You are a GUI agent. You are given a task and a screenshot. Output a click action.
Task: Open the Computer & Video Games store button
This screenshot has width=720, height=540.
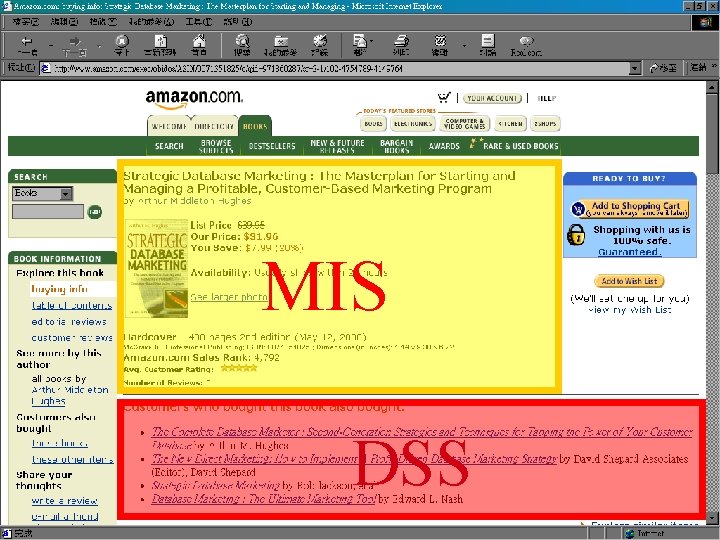[x=464, y=124]
